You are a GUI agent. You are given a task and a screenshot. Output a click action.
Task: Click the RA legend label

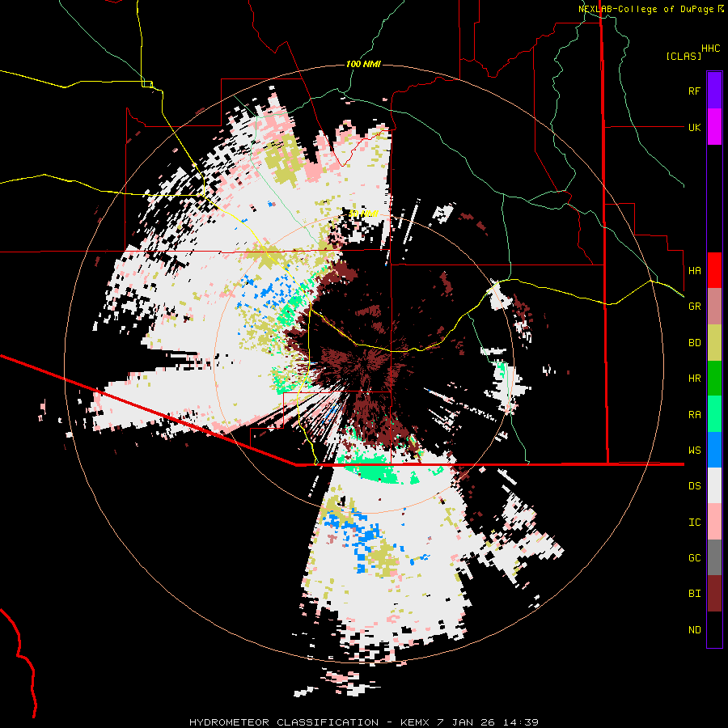pos(694,414)
